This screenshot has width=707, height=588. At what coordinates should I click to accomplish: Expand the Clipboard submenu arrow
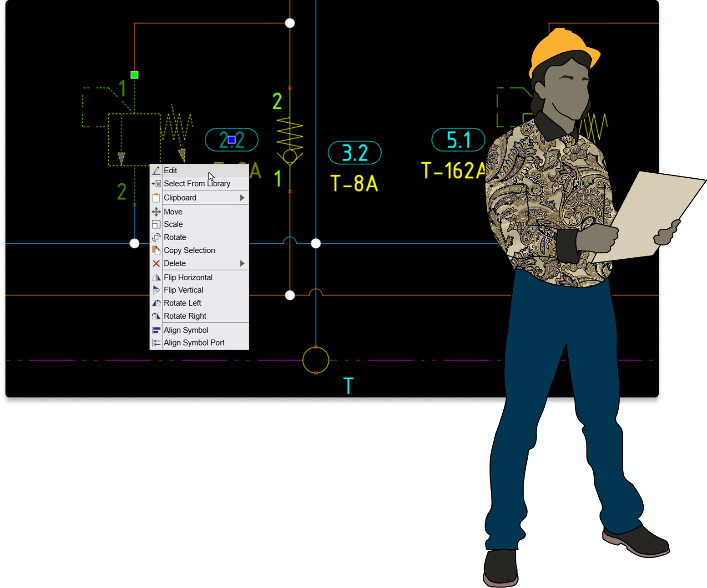coord(242,197)
